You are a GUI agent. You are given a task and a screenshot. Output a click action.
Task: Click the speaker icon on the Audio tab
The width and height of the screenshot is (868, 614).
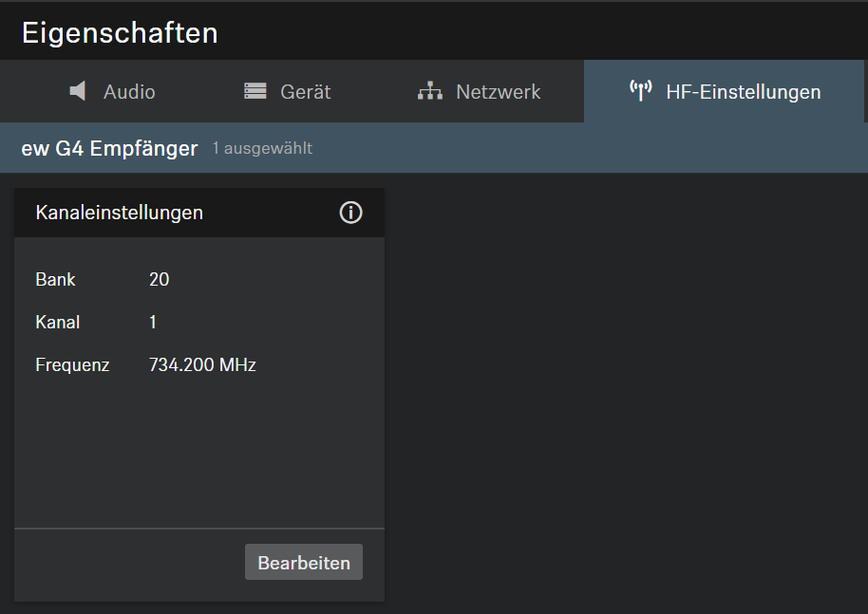point(78,91)
